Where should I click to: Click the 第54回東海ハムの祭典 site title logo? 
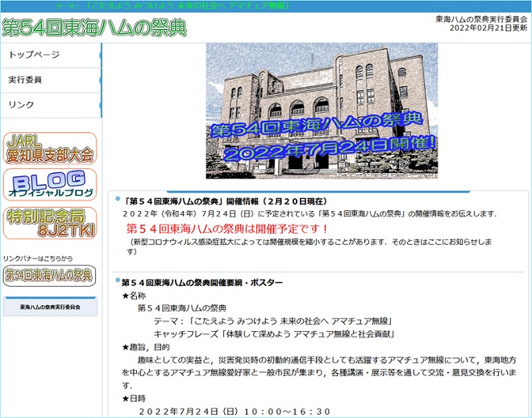coord(94,28)
